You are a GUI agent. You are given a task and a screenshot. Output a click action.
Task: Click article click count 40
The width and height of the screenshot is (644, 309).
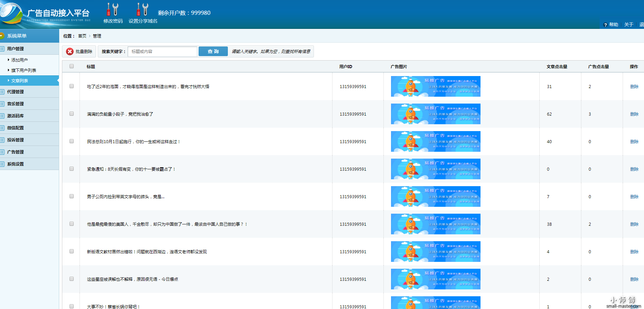(549, 142)
